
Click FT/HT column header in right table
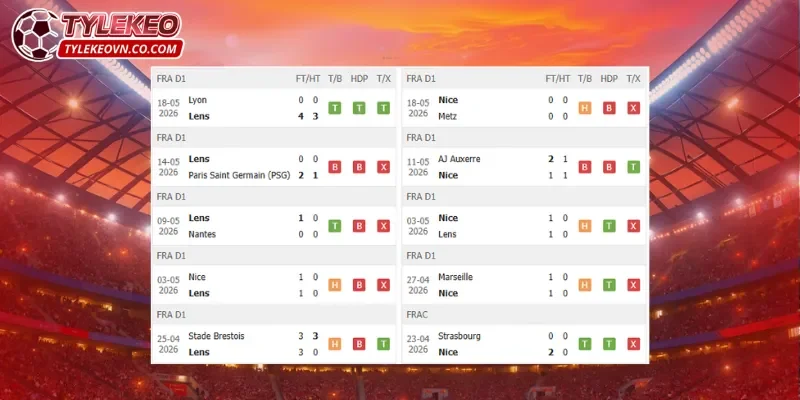click(558, 79)
